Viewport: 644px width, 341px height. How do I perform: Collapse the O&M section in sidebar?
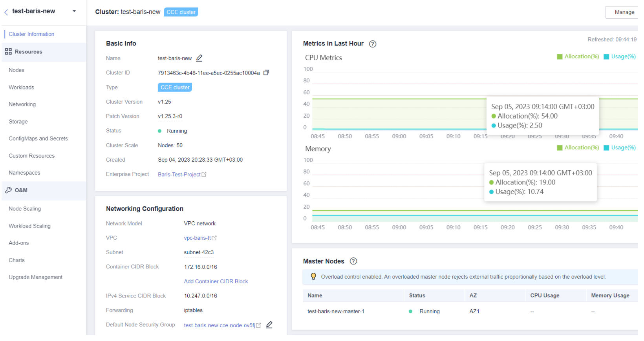(21, 190)
